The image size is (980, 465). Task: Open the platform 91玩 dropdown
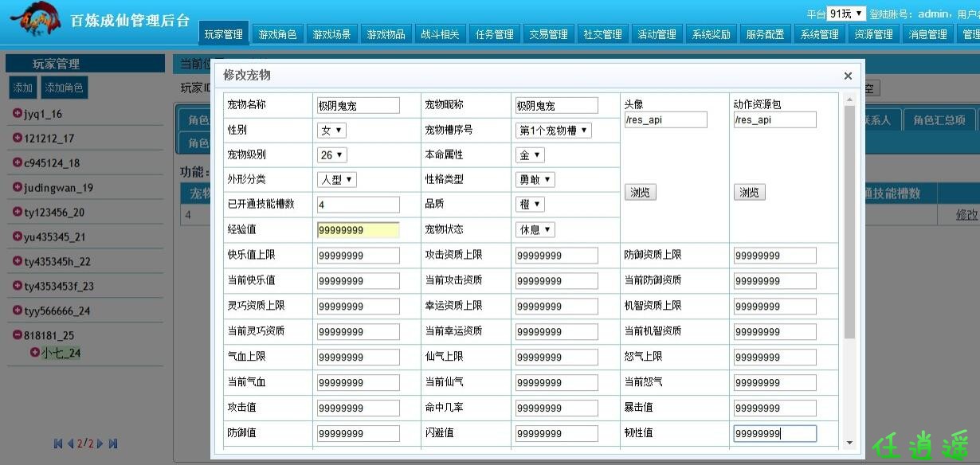point(846,14)
